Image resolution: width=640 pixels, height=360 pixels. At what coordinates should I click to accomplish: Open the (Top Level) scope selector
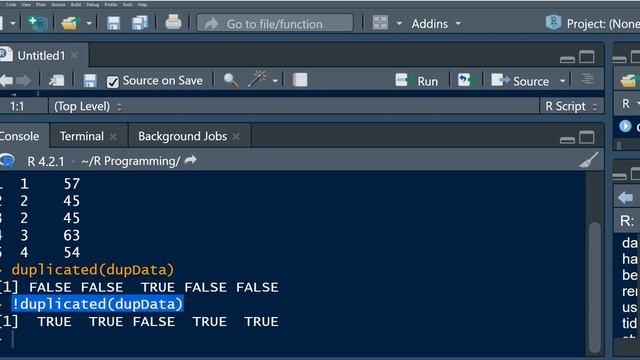point(88,107)
